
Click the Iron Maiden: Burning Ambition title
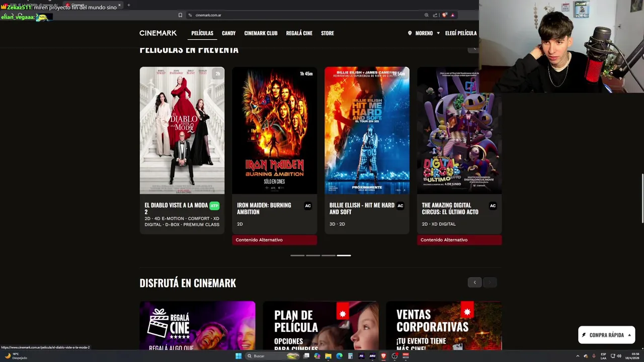pos(264,209)
